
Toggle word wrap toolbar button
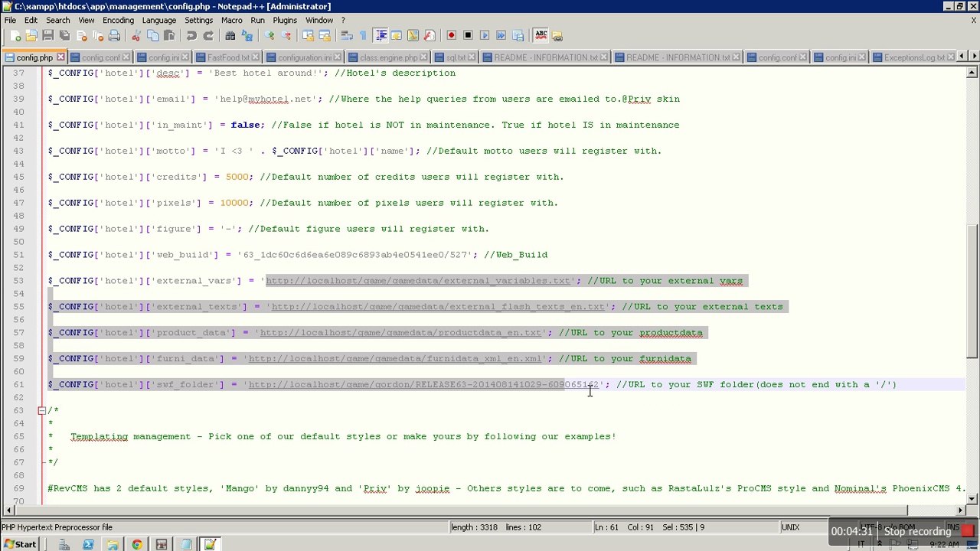pyautogui.click(x=346, y=35)
